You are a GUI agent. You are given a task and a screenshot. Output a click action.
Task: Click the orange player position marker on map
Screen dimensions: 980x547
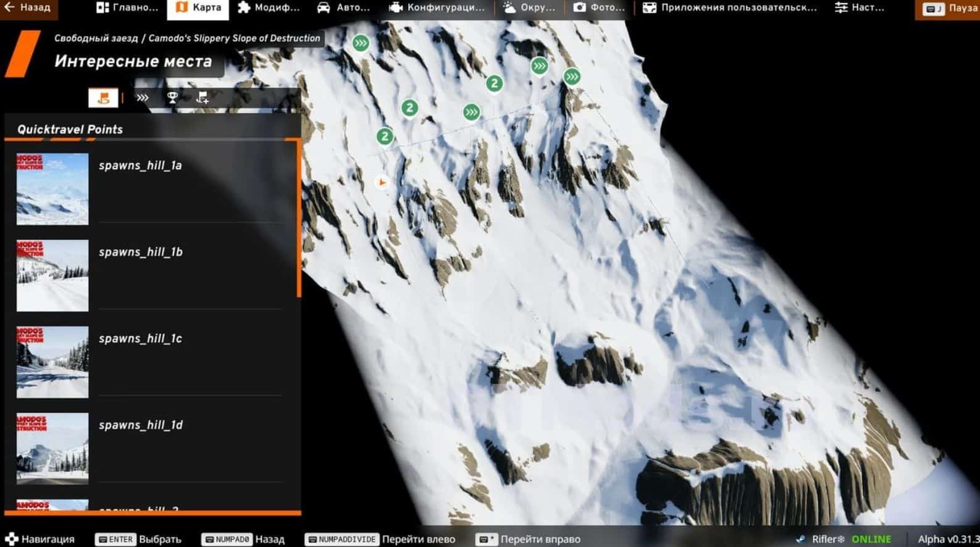[382, 182]
